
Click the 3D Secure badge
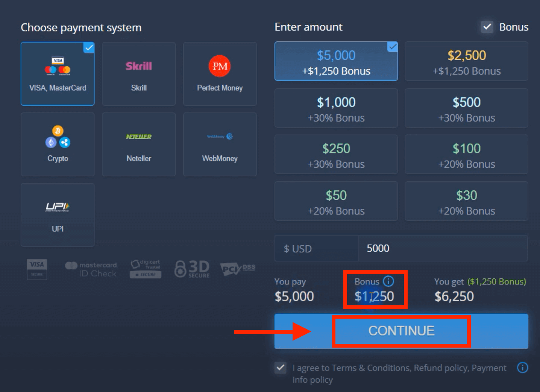coord(192,268)
